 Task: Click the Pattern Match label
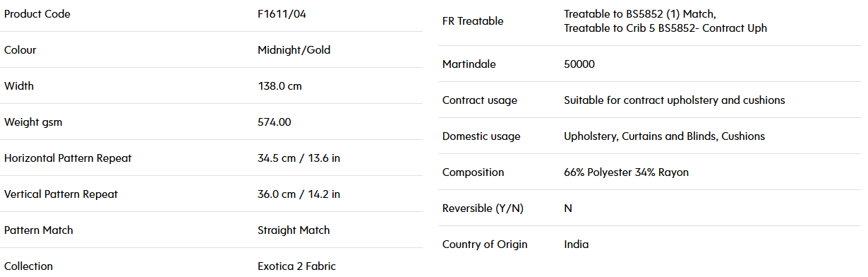pyautogui.click(x=39, y=230)
